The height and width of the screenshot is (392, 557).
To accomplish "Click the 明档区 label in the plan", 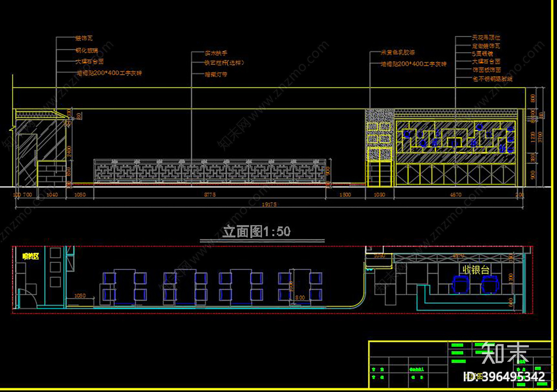I will point(31,256).
